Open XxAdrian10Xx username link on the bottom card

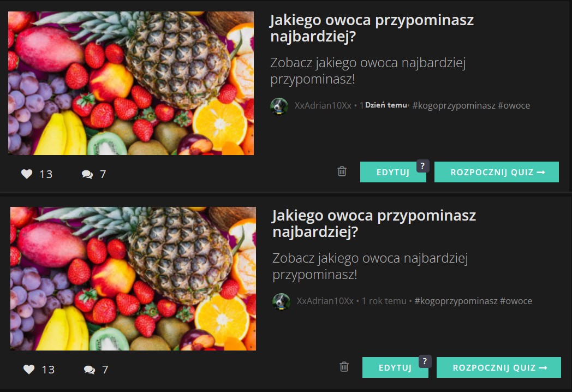point(325,301)
